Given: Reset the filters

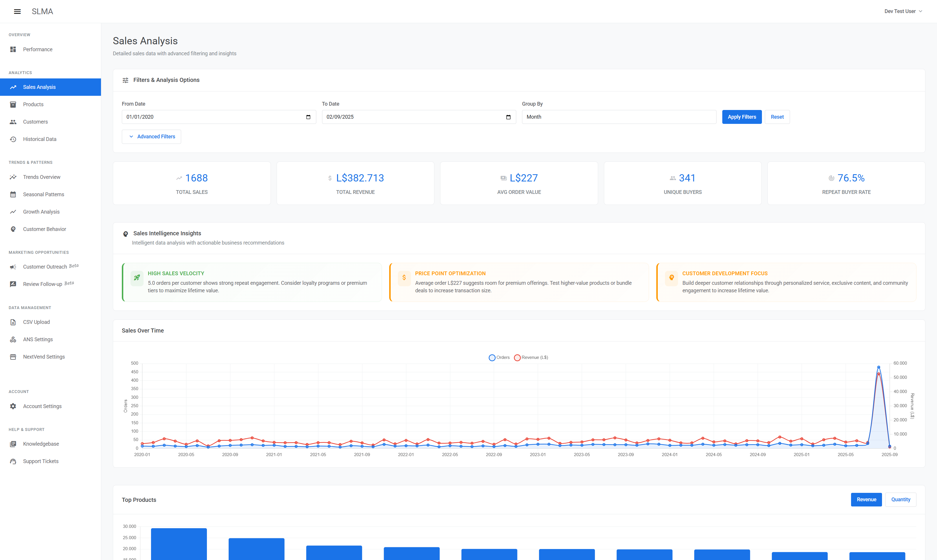Looking at the screenshot, I should tap(777, 117).
